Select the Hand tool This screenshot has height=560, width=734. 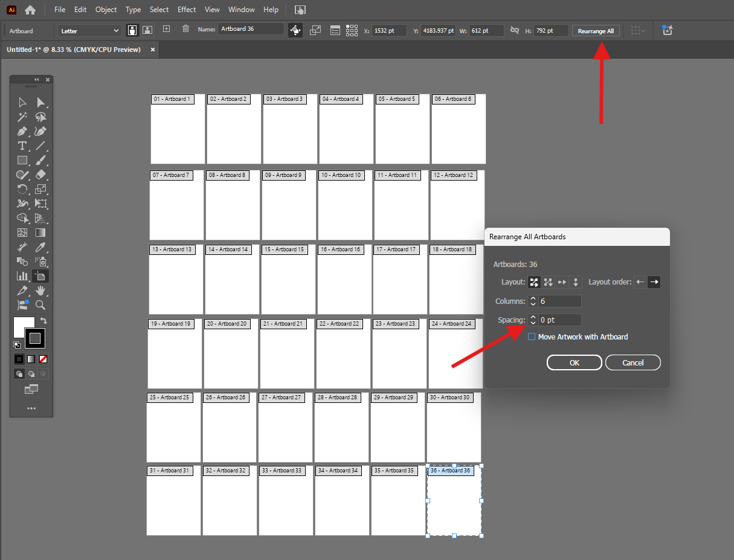(x=40, y=291)
